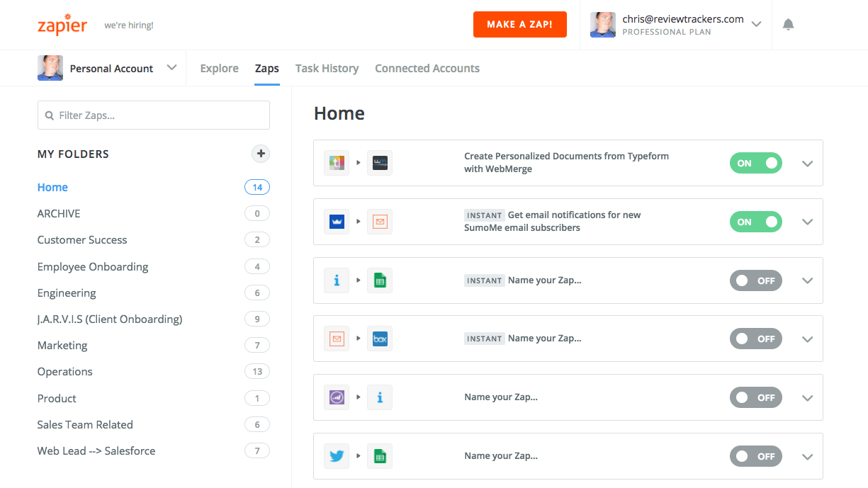Click the Google Sheets icon next to the blue 'i' icon
This screenshot has width=868, height=488.
tap(380, 280)
